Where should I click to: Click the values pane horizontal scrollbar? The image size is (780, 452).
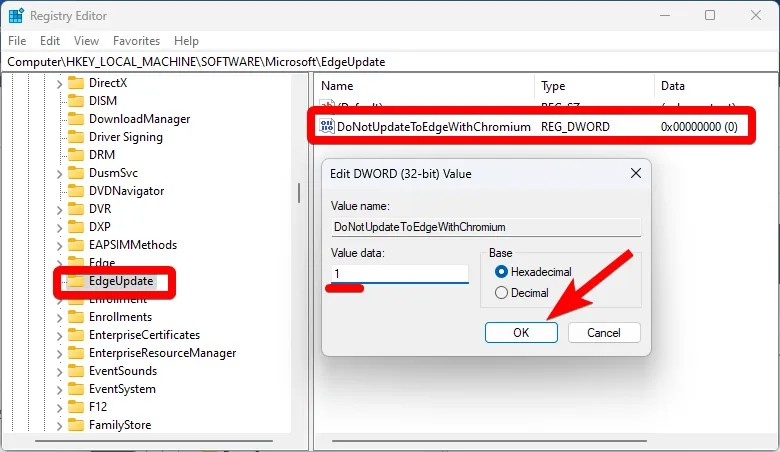point(489,441)
